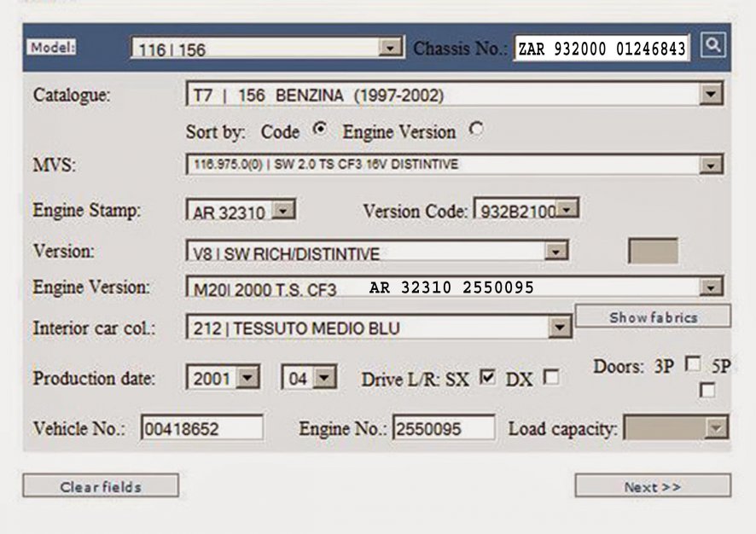Toggle the SX left-hand drive checkbox
Screen dimensions: 756x534
pos(487,376)
